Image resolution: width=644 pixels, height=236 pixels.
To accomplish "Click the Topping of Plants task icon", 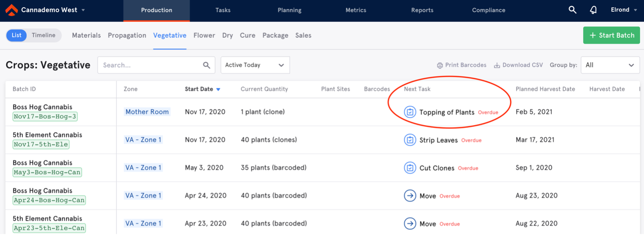I will [x=410, y=112].
